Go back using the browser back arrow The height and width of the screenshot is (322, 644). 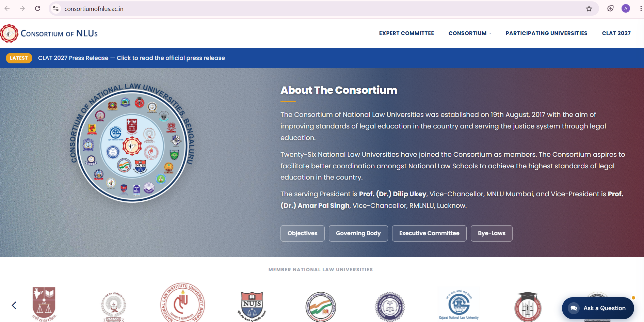coord(7,9)
